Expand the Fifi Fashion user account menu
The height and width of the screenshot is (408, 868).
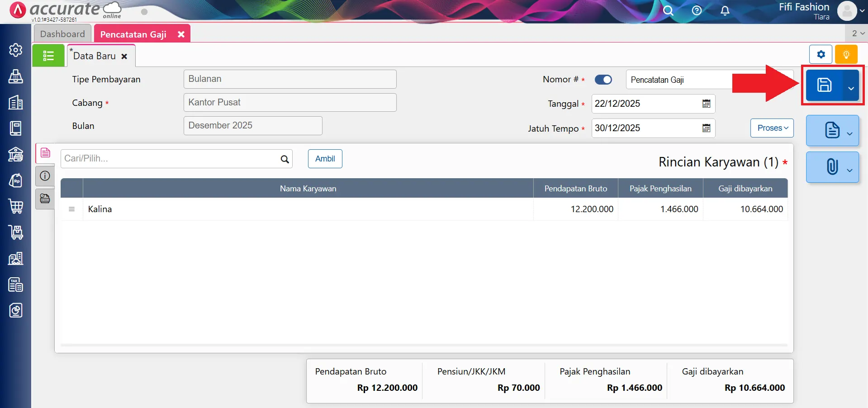pos(862,11)
